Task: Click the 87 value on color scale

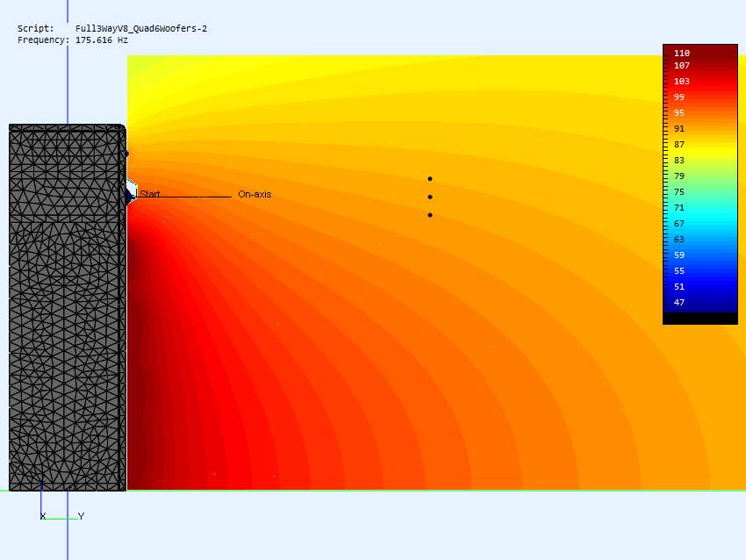Action: click(679, 144)
